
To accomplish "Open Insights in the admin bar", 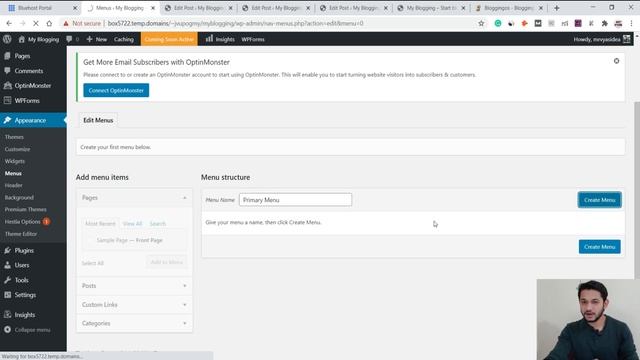I will pyautogui.click(x=220, y=39).
